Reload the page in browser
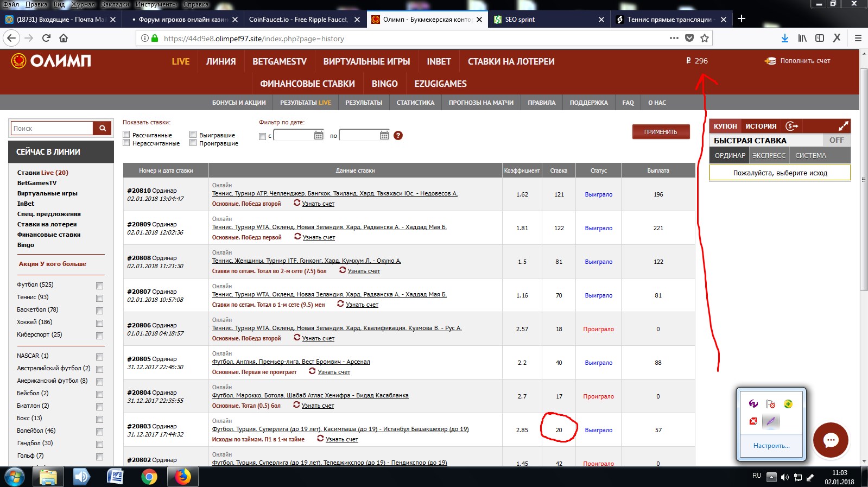868x487 pixels. pyautogui.click(x=46, y=38)
